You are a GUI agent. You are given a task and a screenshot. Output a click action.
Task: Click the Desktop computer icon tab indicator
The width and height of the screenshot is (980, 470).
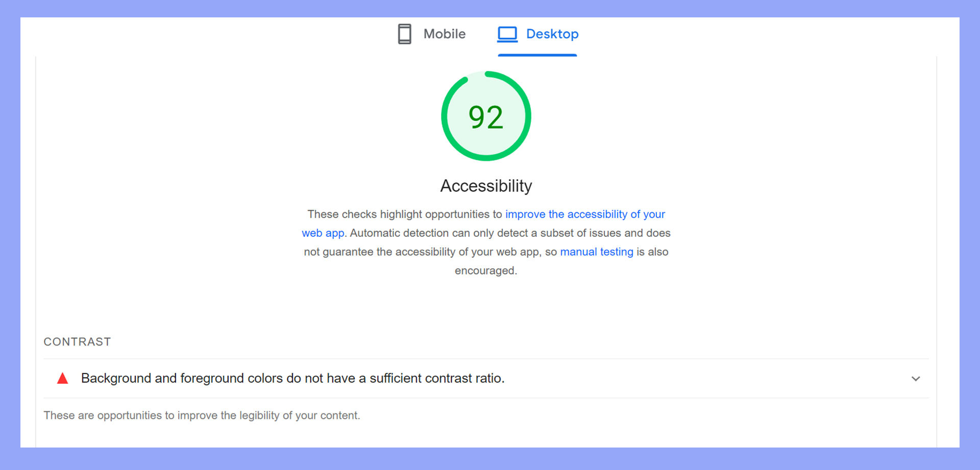[507, 34]
